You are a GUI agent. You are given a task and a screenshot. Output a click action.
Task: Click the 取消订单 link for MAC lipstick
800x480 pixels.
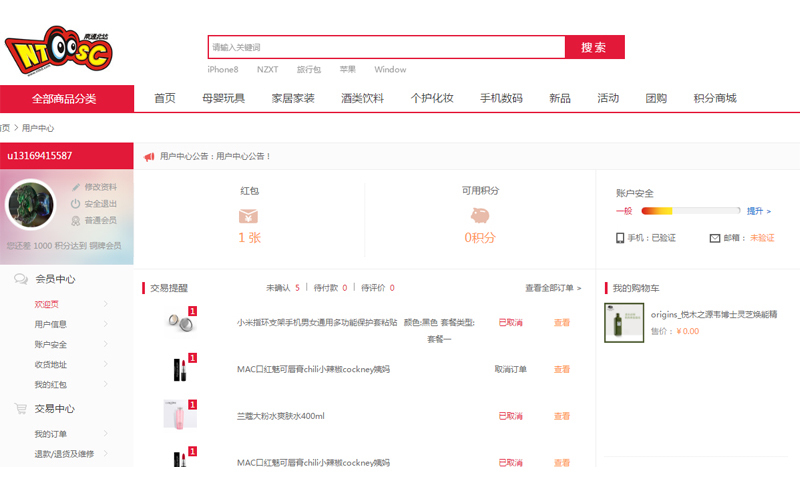510,369
